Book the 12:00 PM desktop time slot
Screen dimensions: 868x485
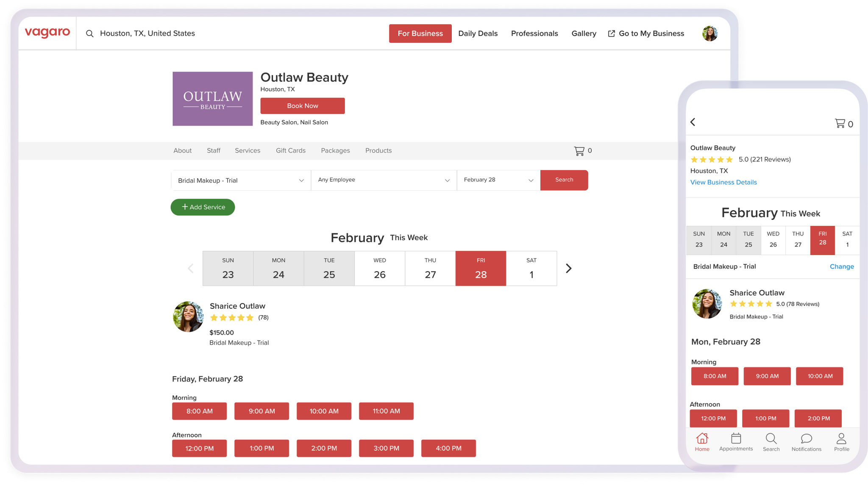pos(200,449)
